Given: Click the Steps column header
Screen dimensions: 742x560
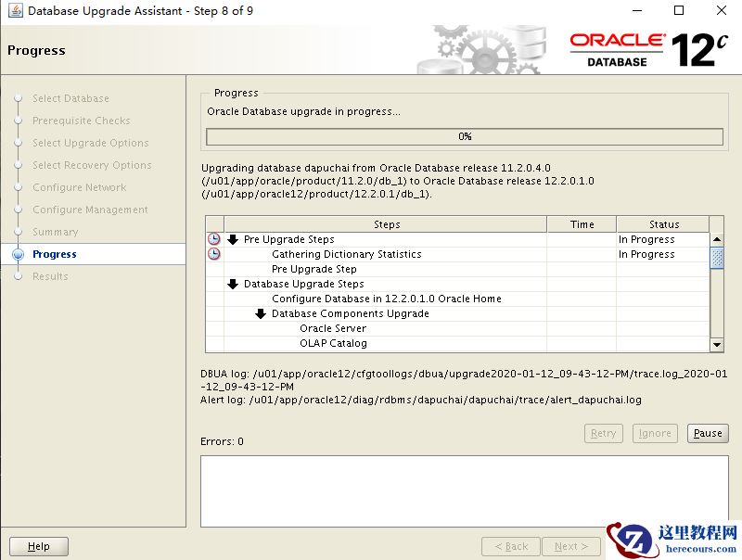Looking at the screenshot, I should (x=386, y=224).
